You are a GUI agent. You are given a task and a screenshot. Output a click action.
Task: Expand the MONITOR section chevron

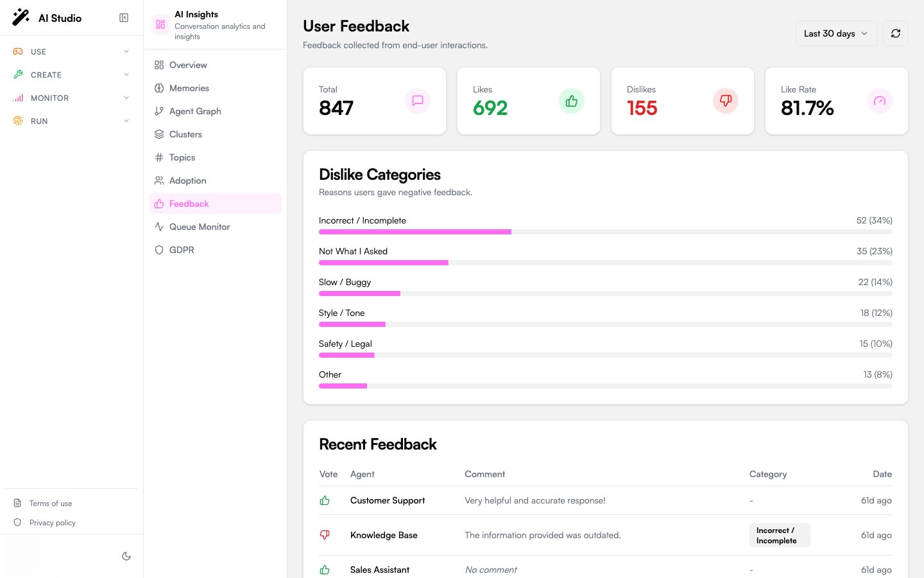tap(126, 98)
